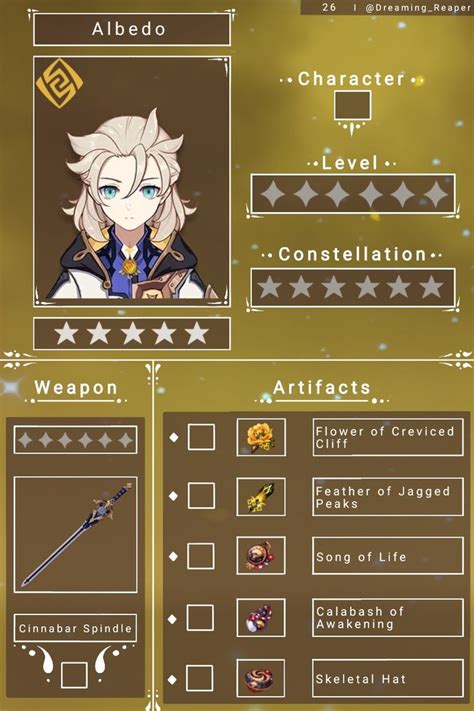Click the Artifacts section heading

click(322, 388)
